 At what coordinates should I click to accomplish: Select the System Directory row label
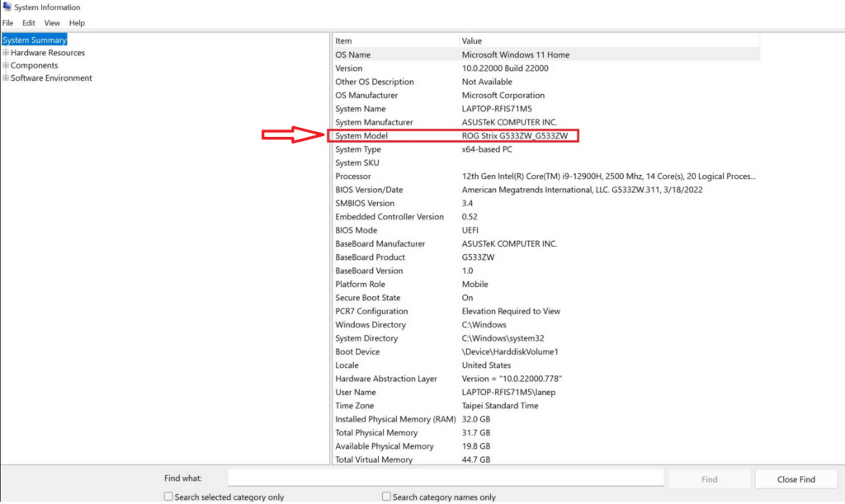click(366, 338)
